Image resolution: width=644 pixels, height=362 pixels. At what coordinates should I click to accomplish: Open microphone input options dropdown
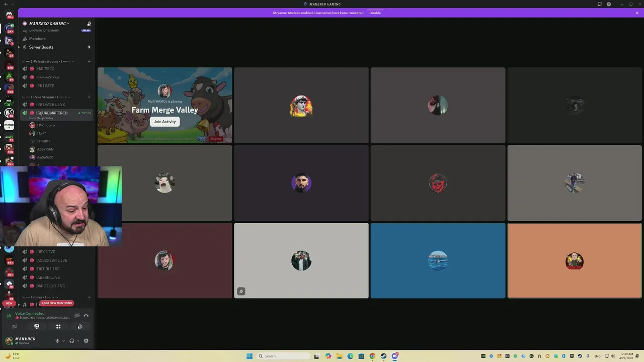63,341
